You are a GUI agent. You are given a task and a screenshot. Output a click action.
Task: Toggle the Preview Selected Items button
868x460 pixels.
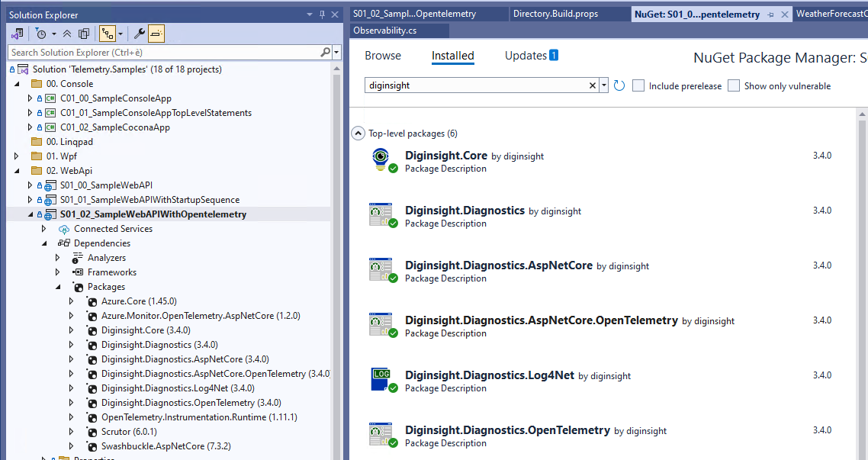156,34
